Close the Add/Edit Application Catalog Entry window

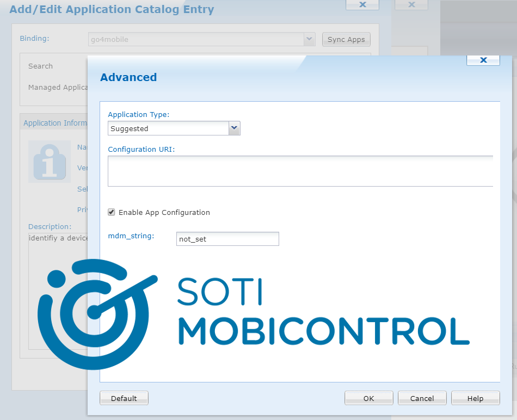click(362, 4)
